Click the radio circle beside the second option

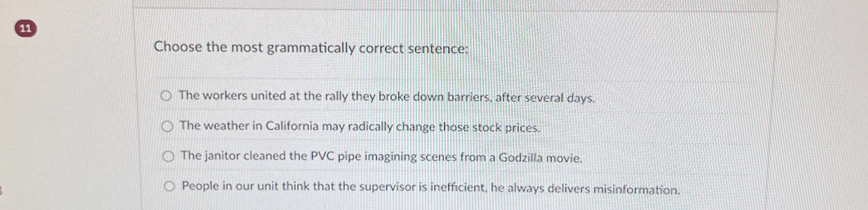tap(167, 126)
